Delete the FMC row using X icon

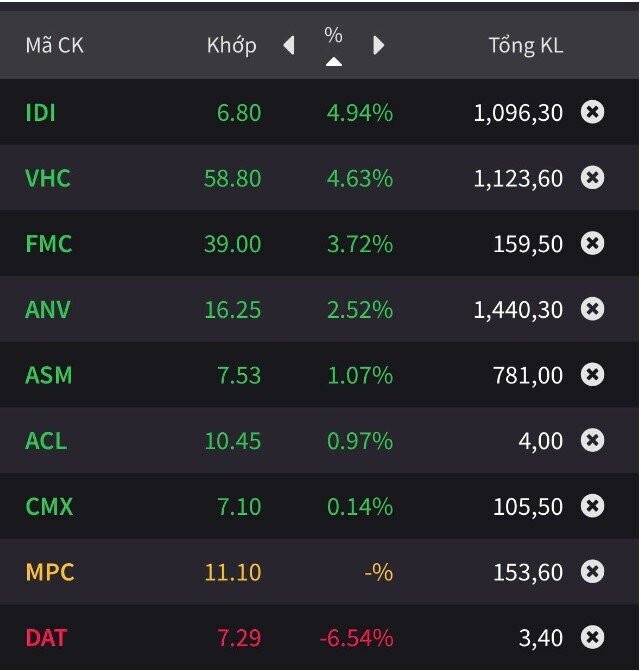(592, 243)
